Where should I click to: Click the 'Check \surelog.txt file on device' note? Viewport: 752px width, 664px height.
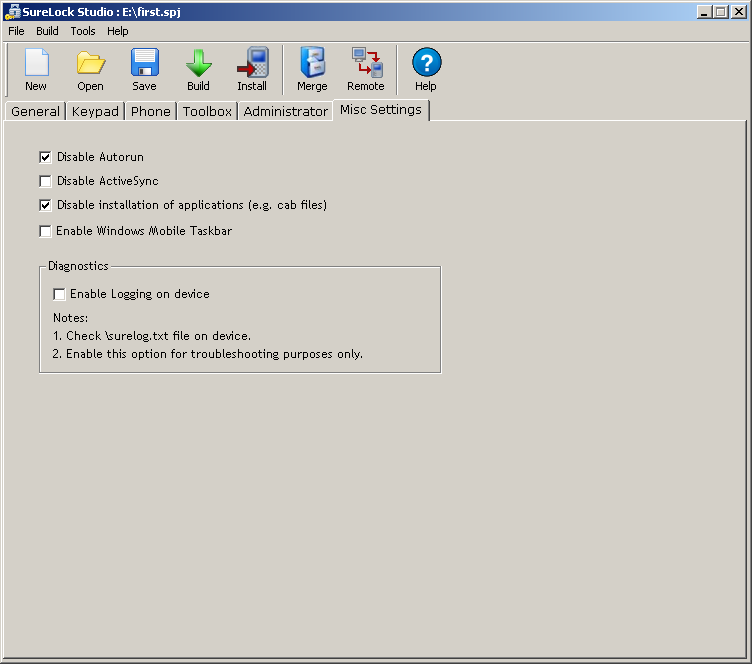click(152, 336)
